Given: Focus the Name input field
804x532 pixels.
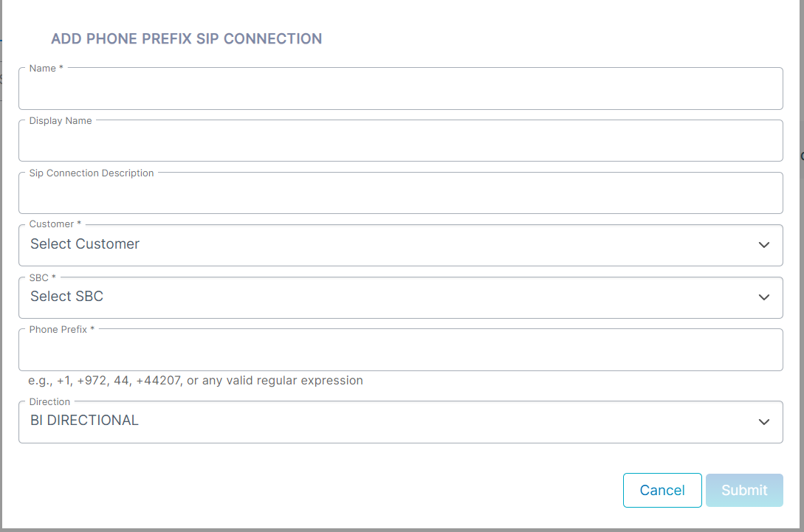Looking at the screenshot, I should [x=400, y=89].
